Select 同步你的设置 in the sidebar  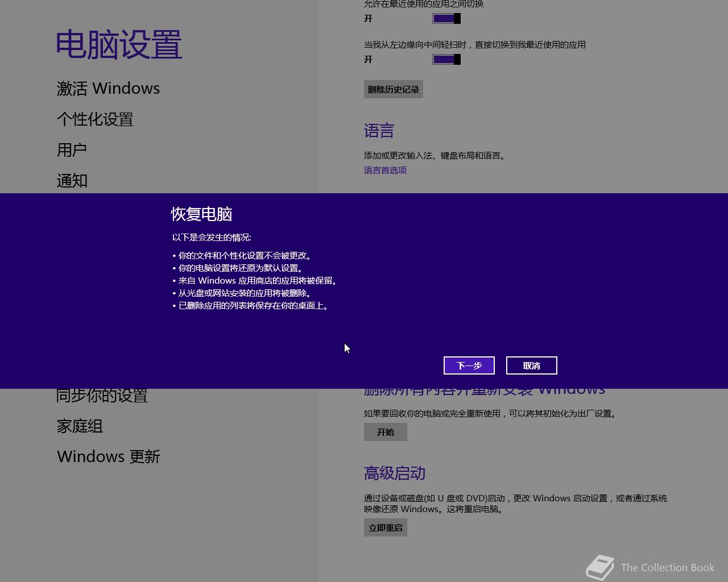click(x=102, y=396)
